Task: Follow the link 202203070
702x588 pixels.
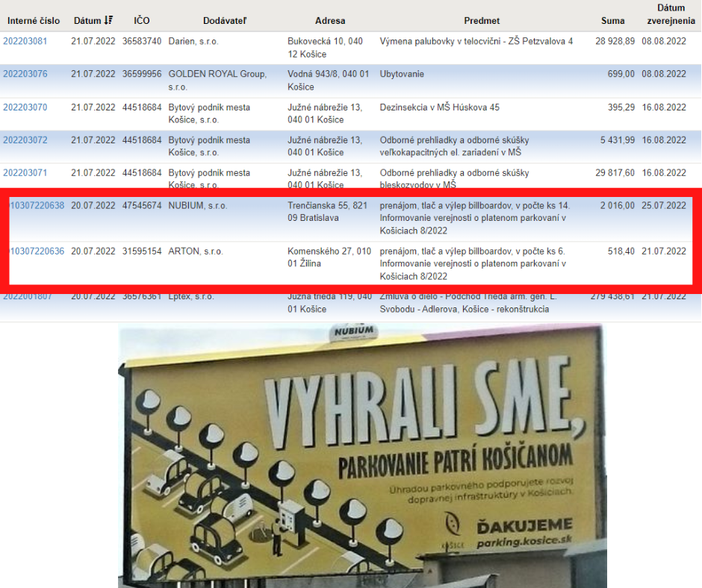Action: [x=25, y=107]
